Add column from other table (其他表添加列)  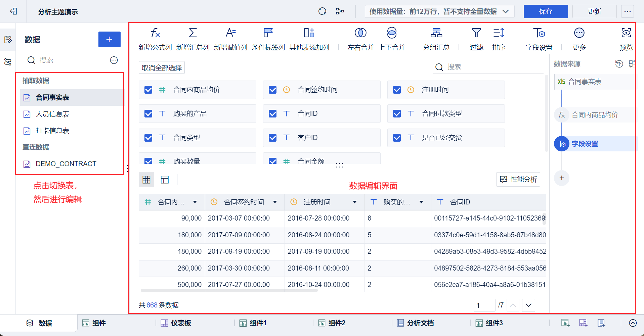[x=309, y=39]
